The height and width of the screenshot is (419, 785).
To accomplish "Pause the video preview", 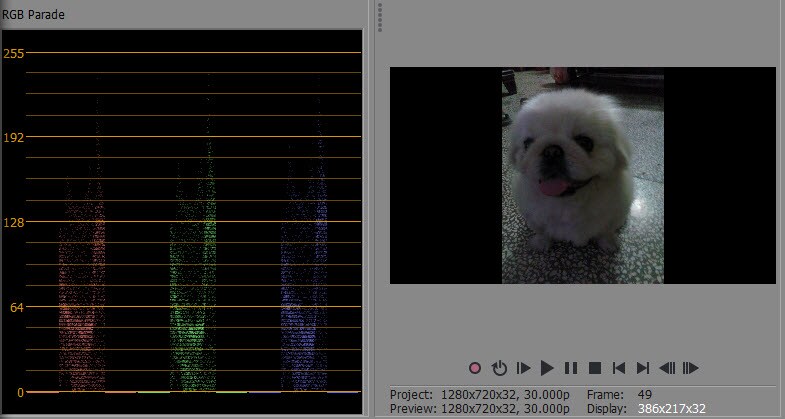I will tap(571, 368).
